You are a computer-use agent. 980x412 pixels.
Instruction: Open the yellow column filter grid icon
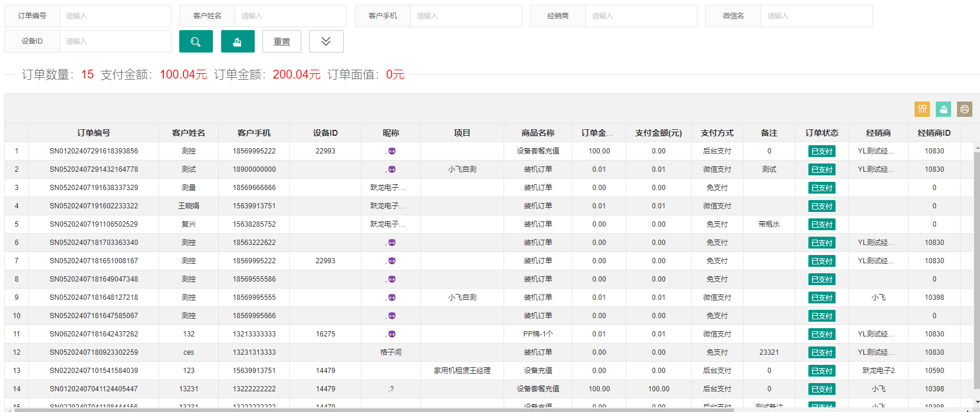[922, 109]
